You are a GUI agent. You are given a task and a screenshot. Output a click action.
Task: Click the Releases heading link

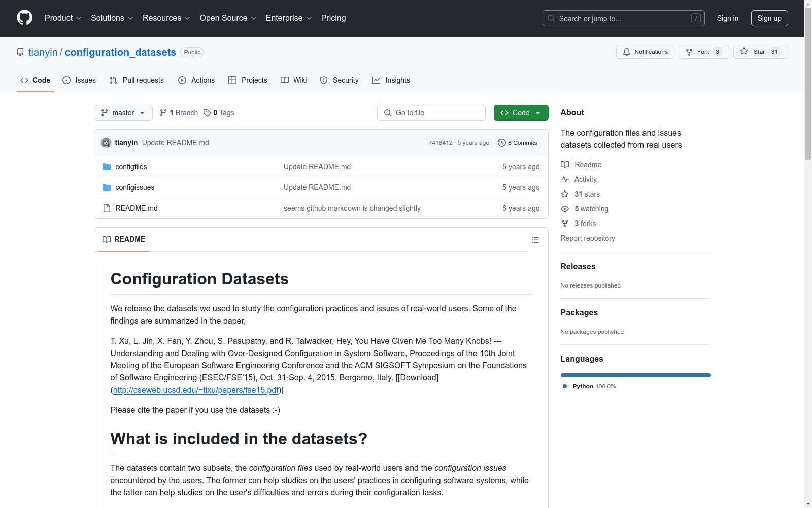click(x=578, y=266)
